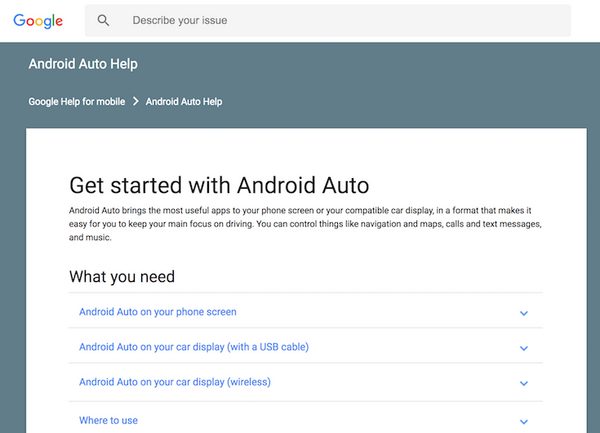Click the search magnifier icon
Image resolution: width=600 pixels, height=433 pixels.
103,21
